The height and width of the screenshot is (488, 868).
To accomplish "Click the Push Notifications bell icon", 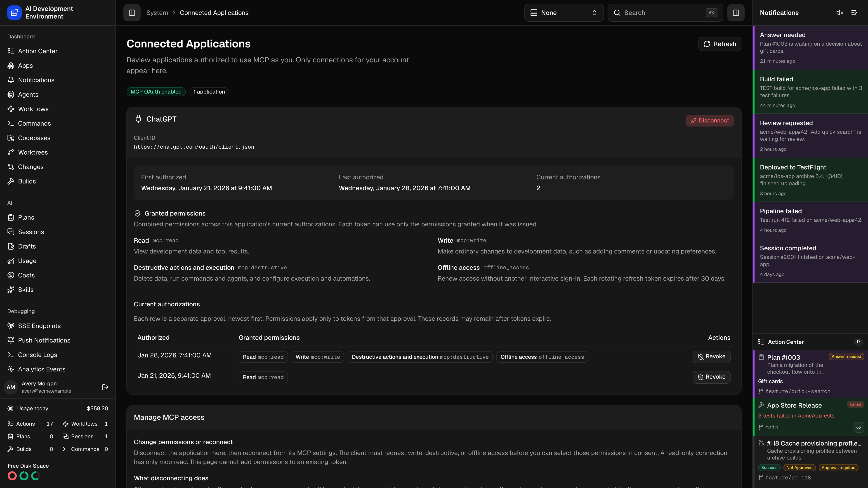I will (x=11, y=340).
